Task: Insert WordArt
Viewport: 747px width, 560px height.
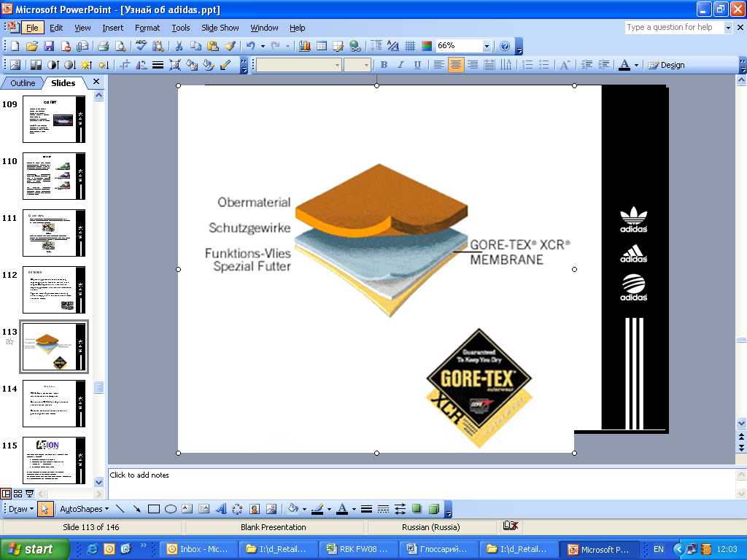Action: (x=220, y=509)
